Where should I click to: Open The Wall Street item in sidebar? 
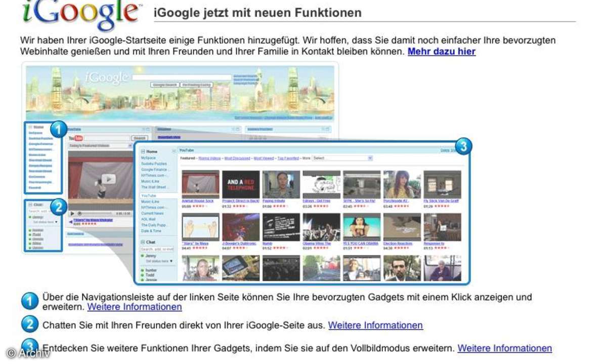point(154,188)
